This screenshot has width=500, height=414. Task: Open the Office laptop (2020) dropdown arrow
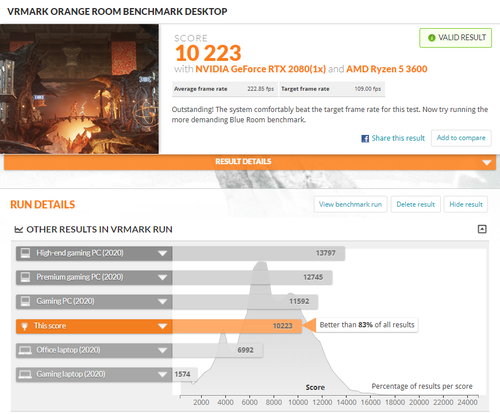162,350
